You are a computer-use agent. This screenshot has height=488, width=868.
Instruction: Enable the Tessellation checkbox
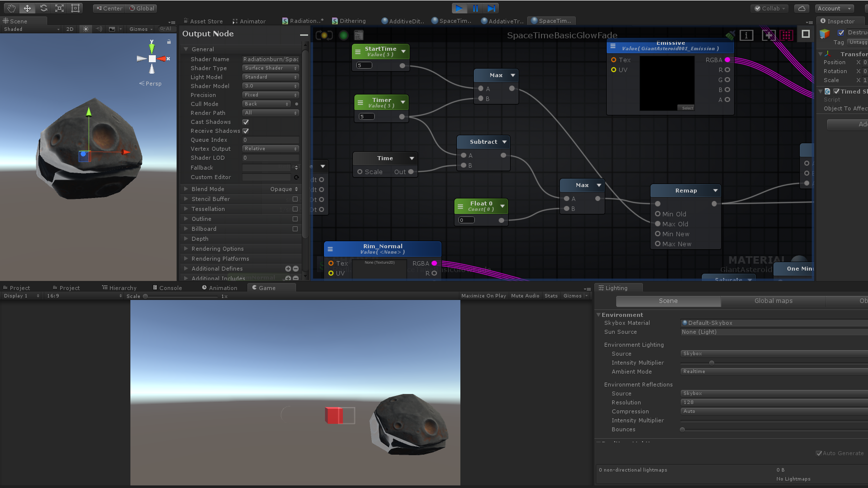point(295,209)
